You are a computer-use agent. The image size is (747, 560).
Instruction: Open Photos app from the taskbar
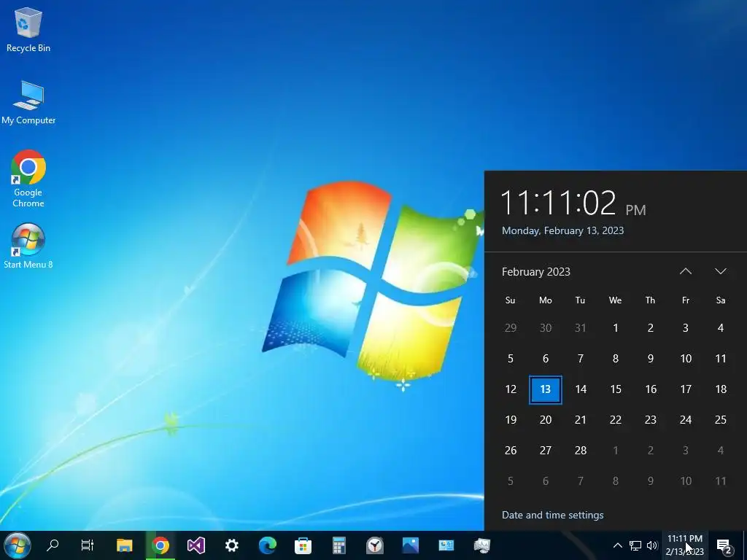(x=410, y=545)
